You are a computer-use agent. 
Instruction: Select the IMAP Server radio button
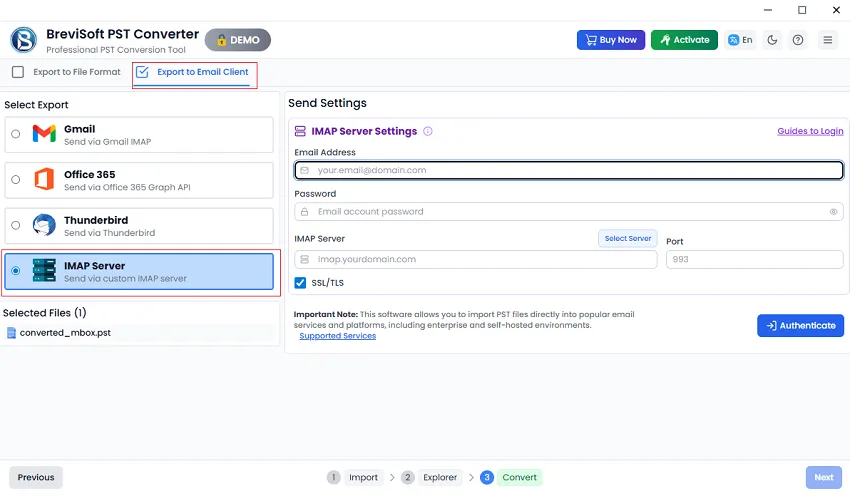16,270
